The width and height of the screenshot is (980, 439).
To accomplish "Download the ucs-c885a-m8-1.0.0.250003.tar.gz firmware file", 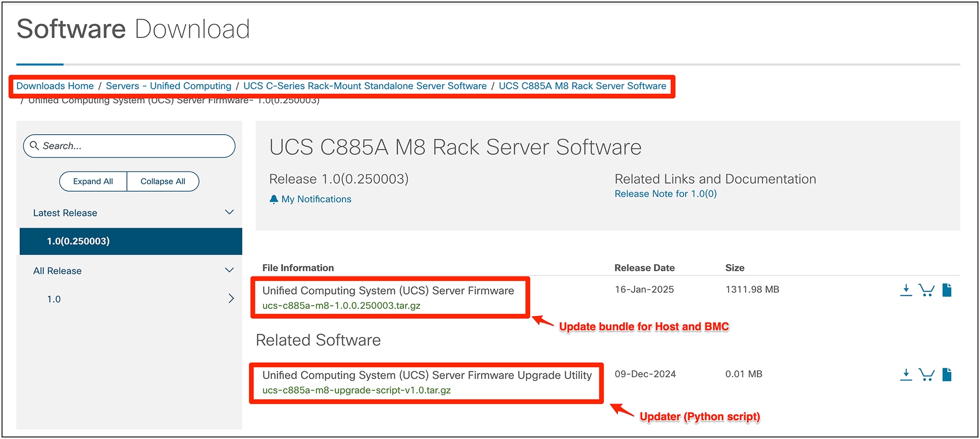I will point(906,290).
